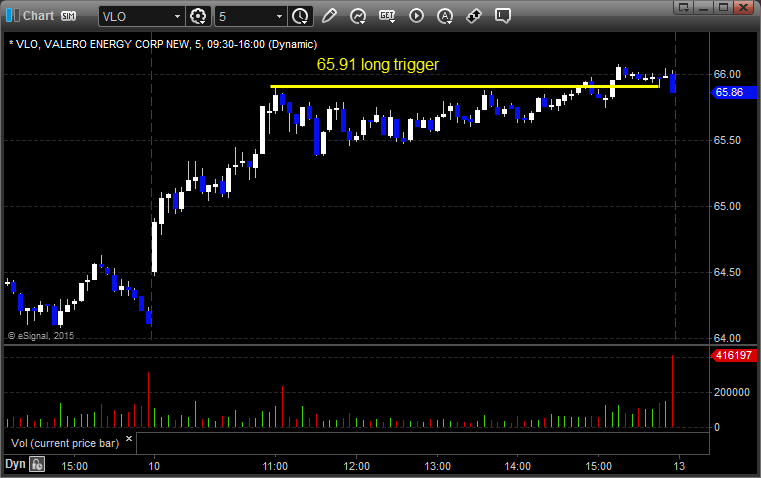Click the chart title VLO, VALERO ENERGY CORP
This screenshot has height=478, width=761.
click(163, 44)
